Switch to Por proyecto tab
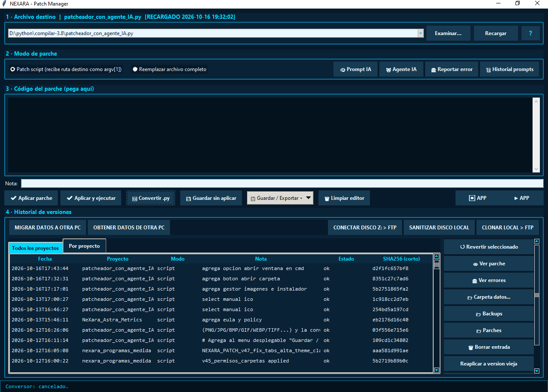548x392 pixels. [x=84, y=246]
